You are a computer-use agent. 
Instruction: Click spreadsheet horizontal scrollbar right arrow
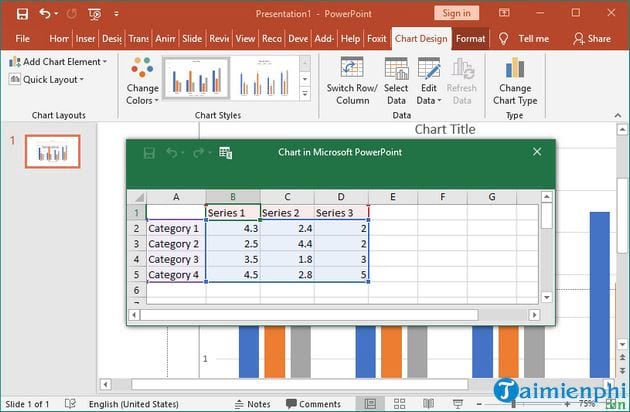point(534,315)
